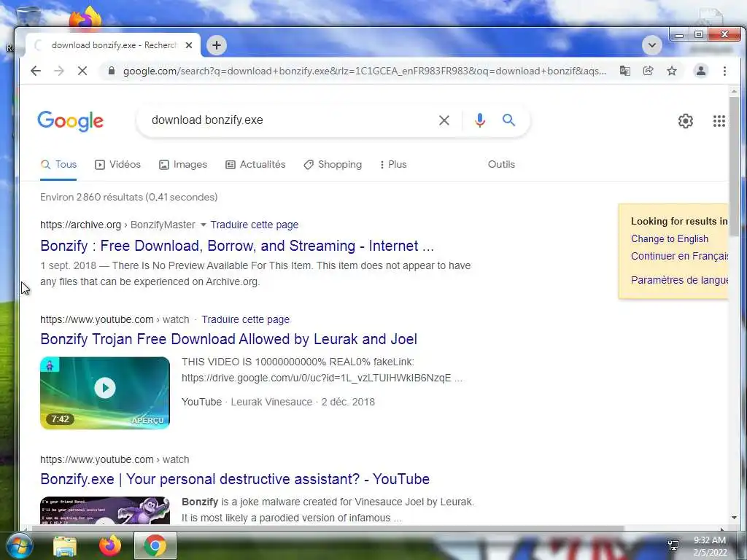Viewport: 747px width, 560px height.
Task: Start voice search with microphone
Action: (x=480, y=120)
